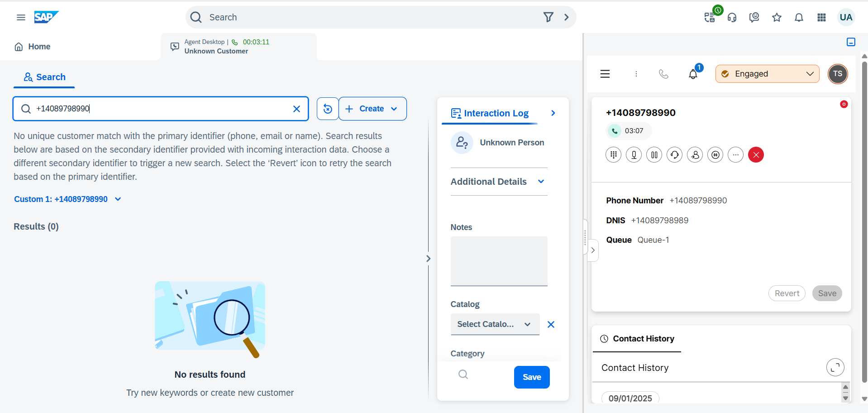Image resolution: width=868 pixels, height=413 pixels.
Task: Click the revert search icon beside Create
Action: pos(328,109)
